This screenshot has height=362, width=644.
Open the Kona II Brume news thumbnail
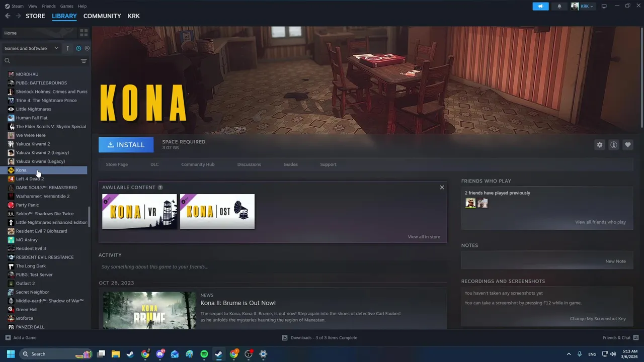click(x=149, y=311)
